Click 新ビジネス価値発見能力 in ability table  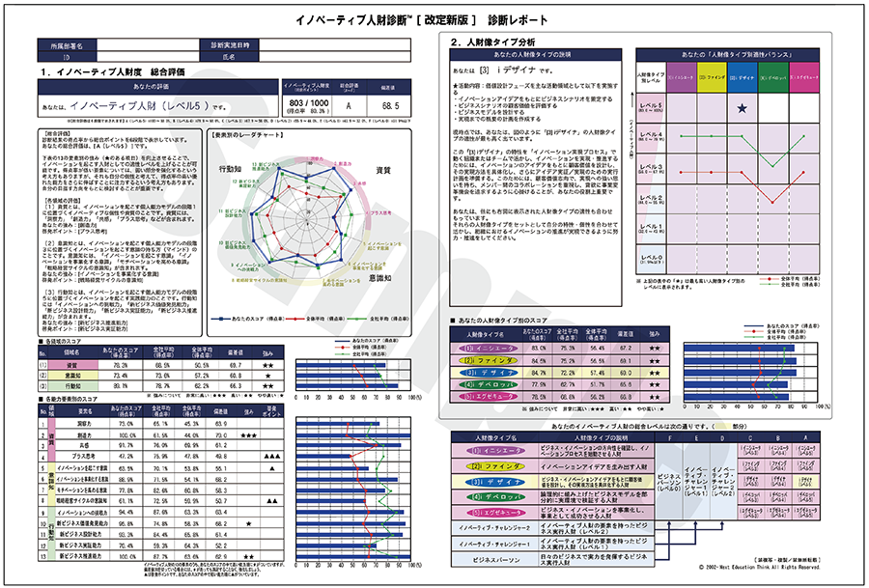[83, 523]
